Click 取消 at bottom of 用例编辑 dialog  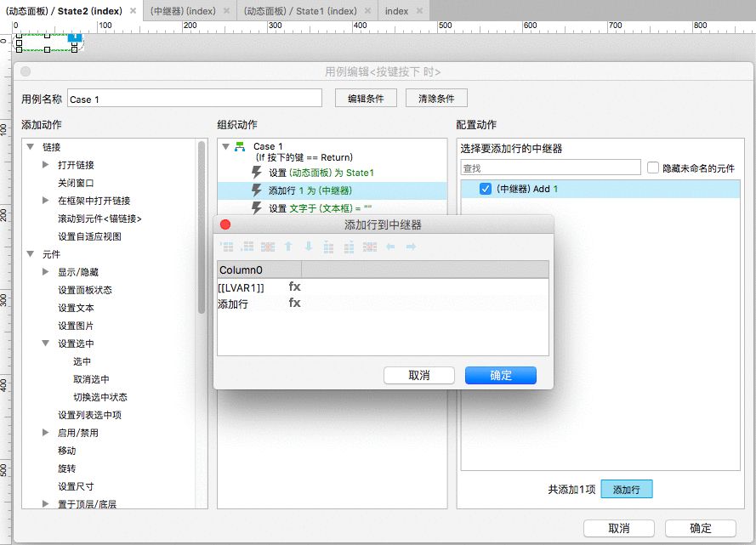[618, 529]
